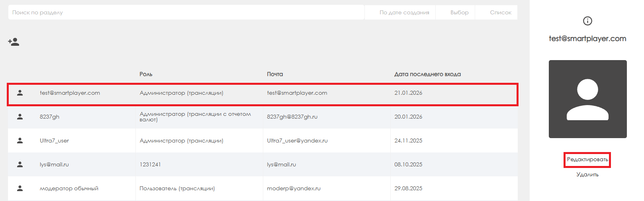Select the 8237gh user name
Viewport: 644px width, 201px height.
(49, 117)
